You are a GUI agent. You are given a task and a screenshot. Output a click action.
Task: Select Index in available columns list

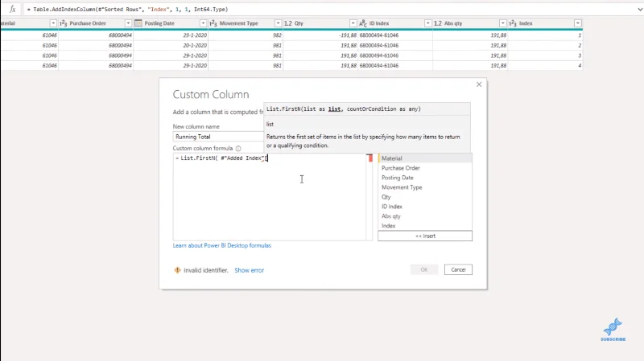tap(425, 226)
